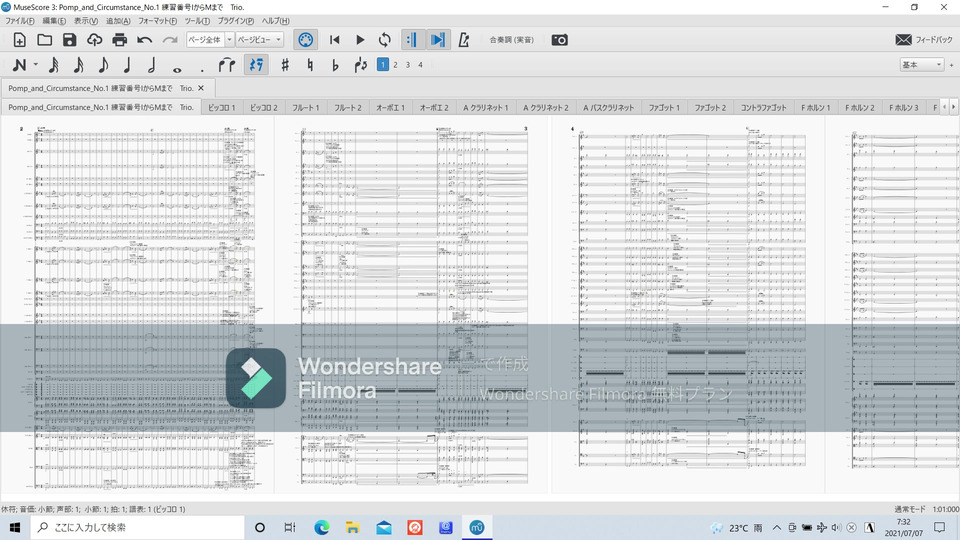Screen dimensions: 960x540
Task: Toggle pan score during playback
Action: [x=438, y=40]
